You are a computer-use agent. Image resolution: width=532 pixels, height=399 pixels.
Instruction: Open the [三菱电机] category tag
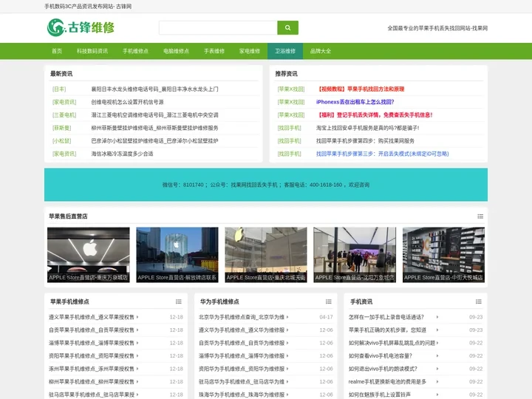[x=64, y=115]
